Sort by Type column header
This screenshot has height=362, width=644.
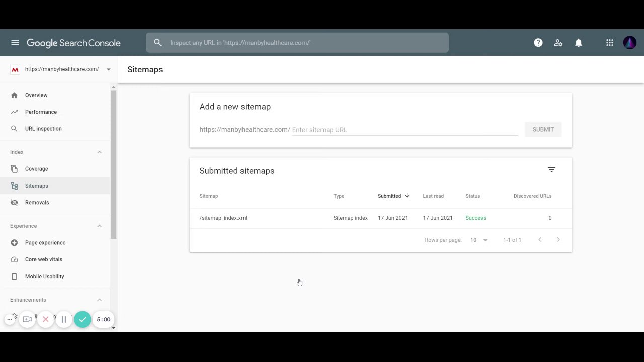[339, 196]
